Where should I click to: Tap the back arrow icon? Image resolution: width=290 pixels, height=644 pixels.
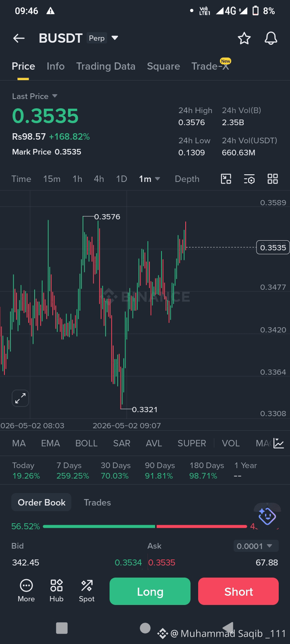point(19,38)
